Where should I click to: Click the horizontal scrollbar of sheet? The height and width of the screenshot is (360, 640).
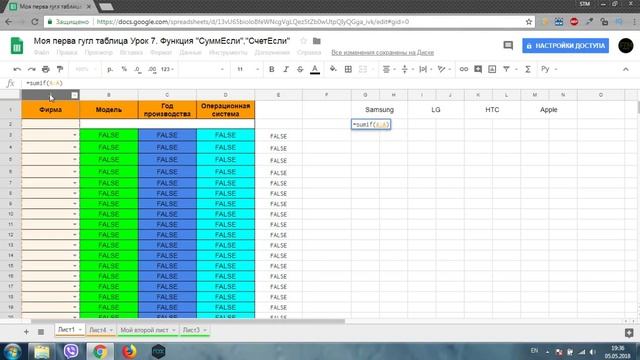(188, 321)
